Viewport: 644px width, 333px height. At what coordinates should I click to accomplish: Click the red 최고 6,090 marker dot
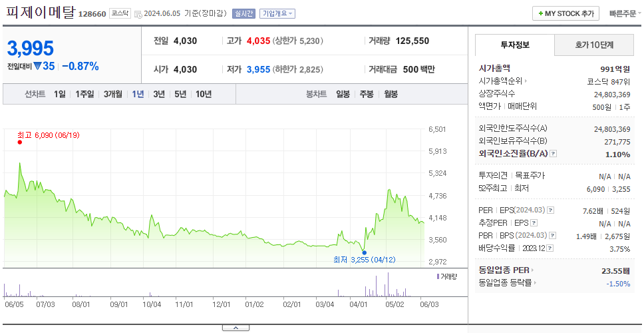pyautogui.click(x=20, y=143)
